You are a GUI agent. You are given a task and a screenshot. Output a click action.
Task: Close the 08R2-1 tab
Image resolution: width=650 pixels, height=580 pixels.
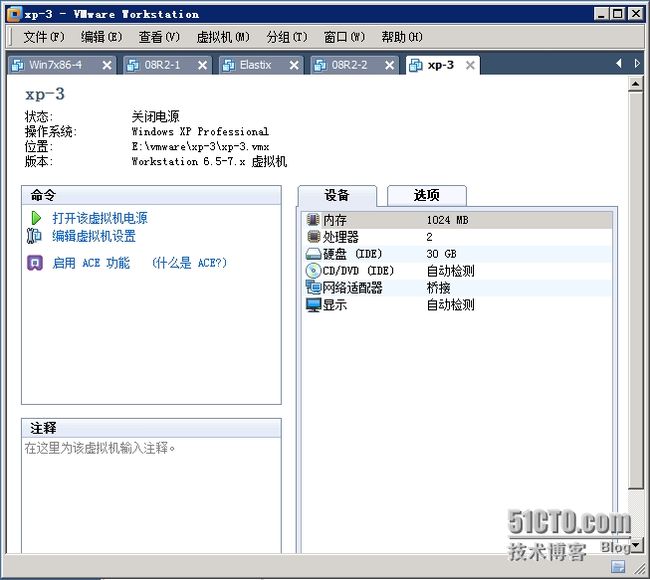[x=202, y=65]
